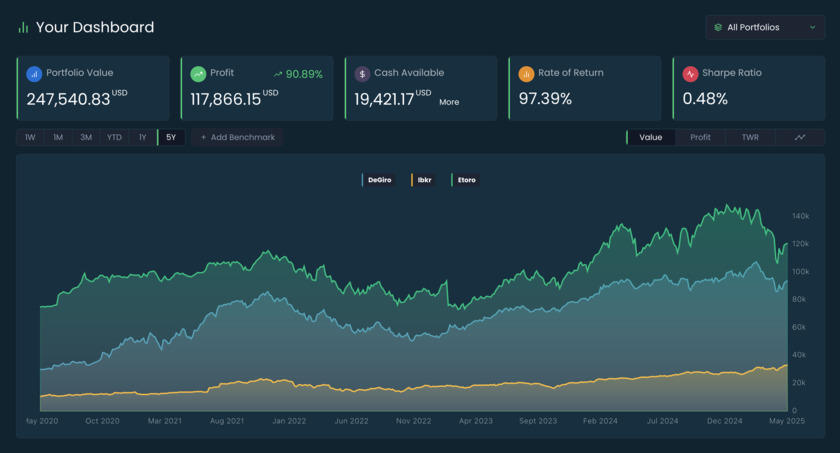Viewport: 840px width, 453px height.
Task: Switch chart to Profit view
Action: pos(700,137)
